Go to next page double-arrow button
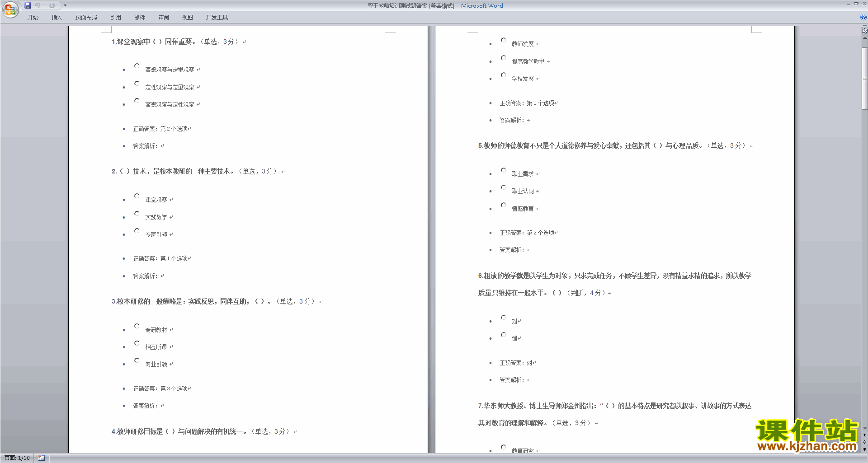 tap(864, 449)
